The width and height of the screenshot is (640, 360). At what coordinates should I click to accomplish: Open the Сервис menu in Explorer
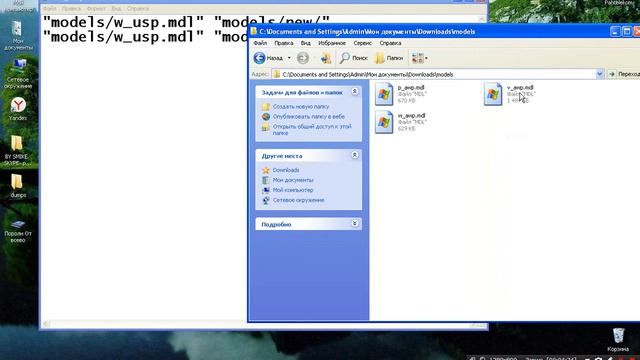[362, 43]
